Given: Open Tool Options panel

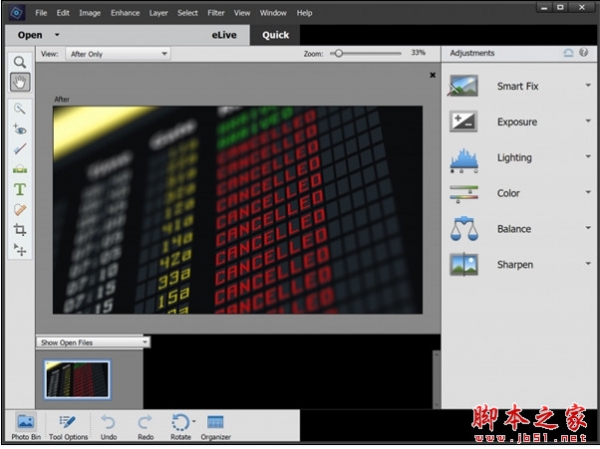Looking at the screenshot, I should 68,426.
